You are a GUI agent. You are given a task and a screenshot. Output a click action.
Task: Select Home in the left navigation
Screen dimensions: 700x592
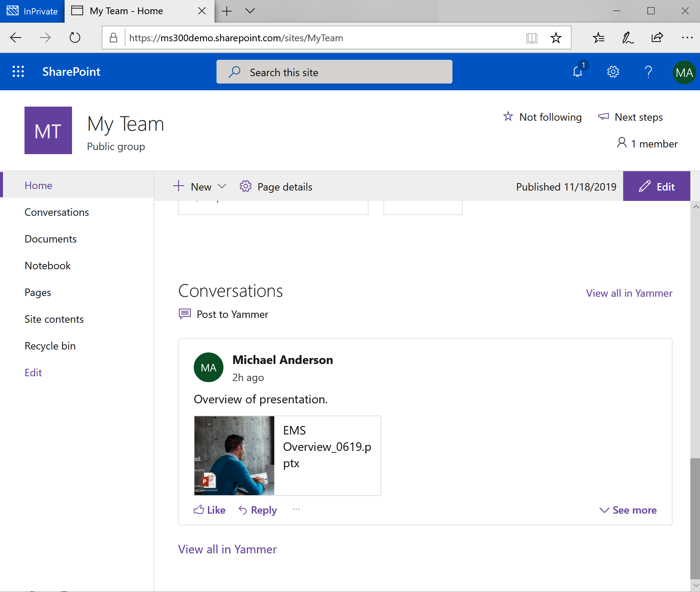tap(77, 185)
